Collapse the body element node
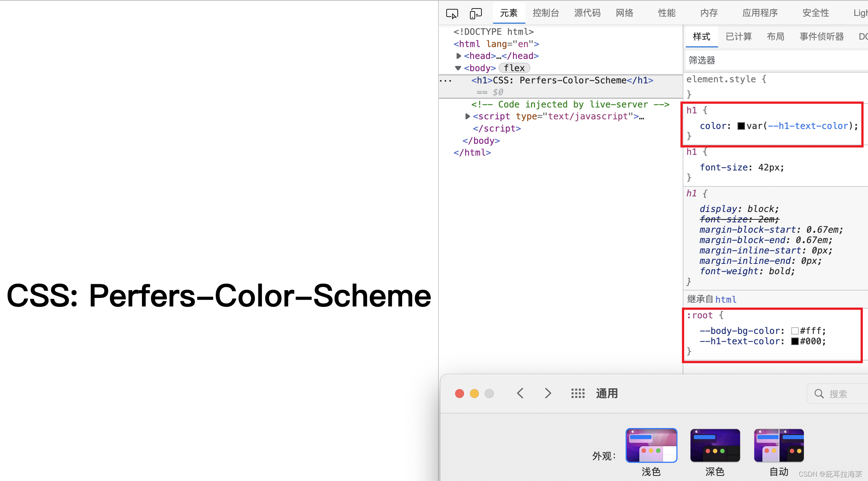Image resolution: width=868 pixels, height=481 pixels. click(458, 68)
